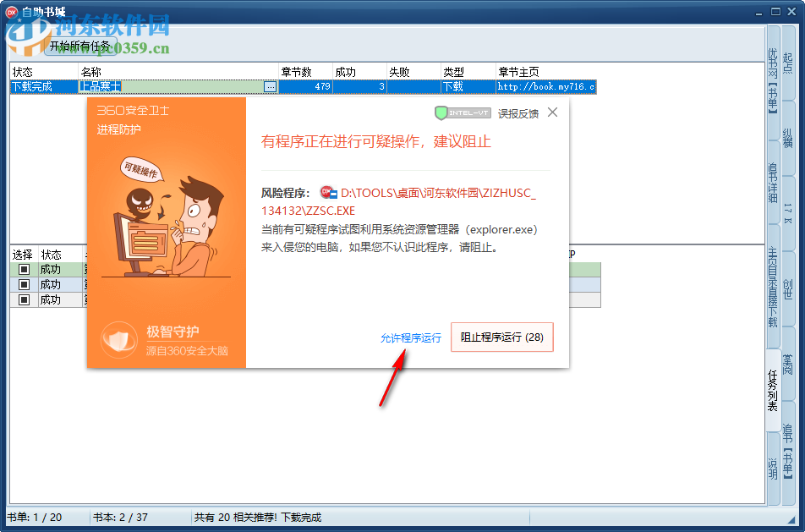Click the http://book.my716.c chapter URL cell
This screenshot has width=805, height=532.
[x=545, y=87]
